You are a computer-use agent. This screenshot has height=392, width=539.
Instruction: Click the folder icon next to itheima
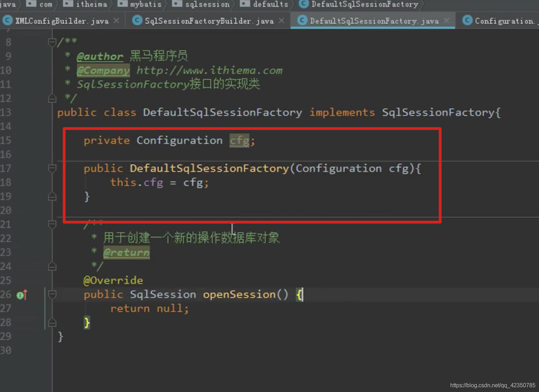click(x=68, y=3)
